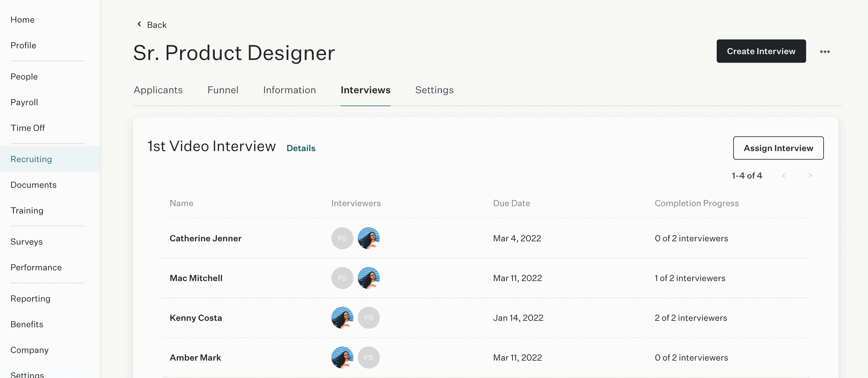Click the Create Interview button

click(x=761, y=51)
